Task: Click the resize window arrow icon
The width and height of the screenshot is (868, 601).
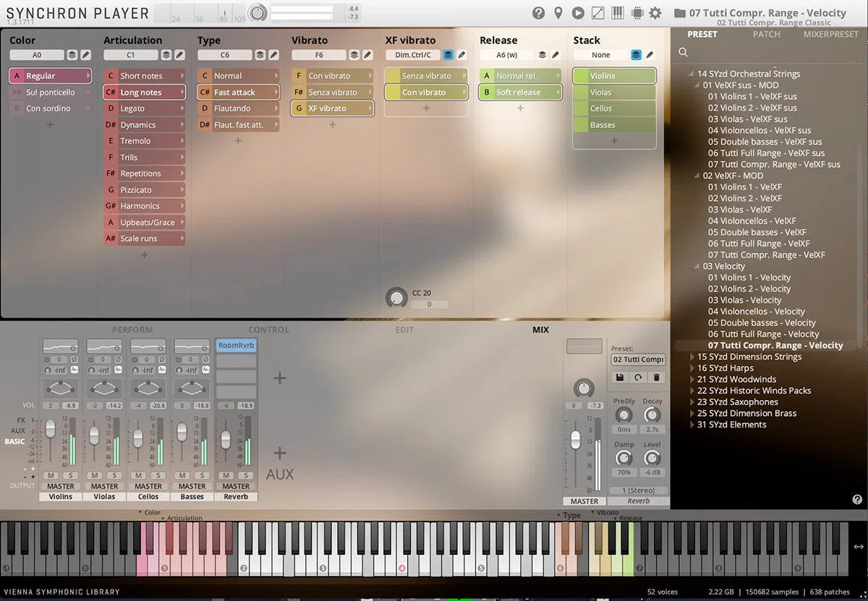Action: (x=597, y=13)
